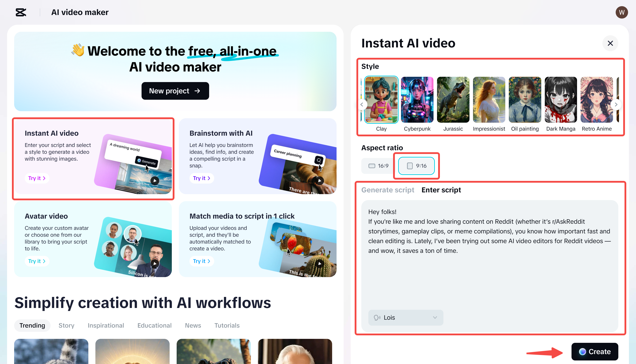
Task: Toggle the Trending filter pill
Action: pyautogui.click(x=32, y=325)
